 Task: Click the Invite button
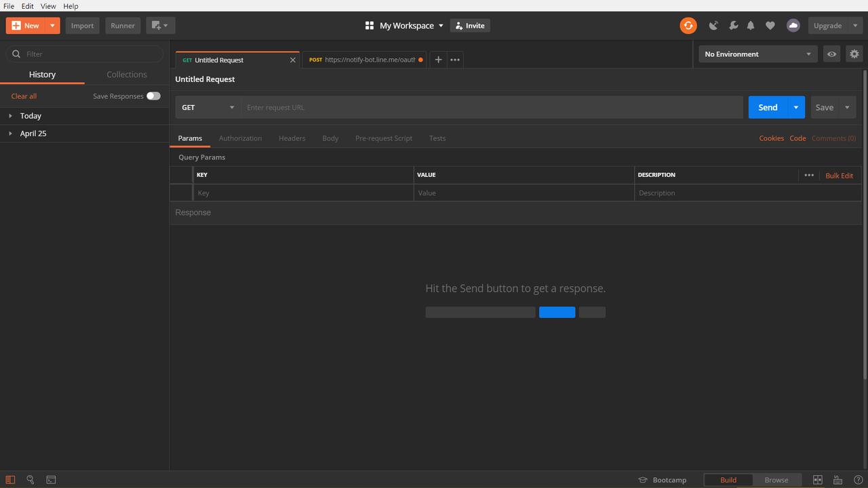470,26
